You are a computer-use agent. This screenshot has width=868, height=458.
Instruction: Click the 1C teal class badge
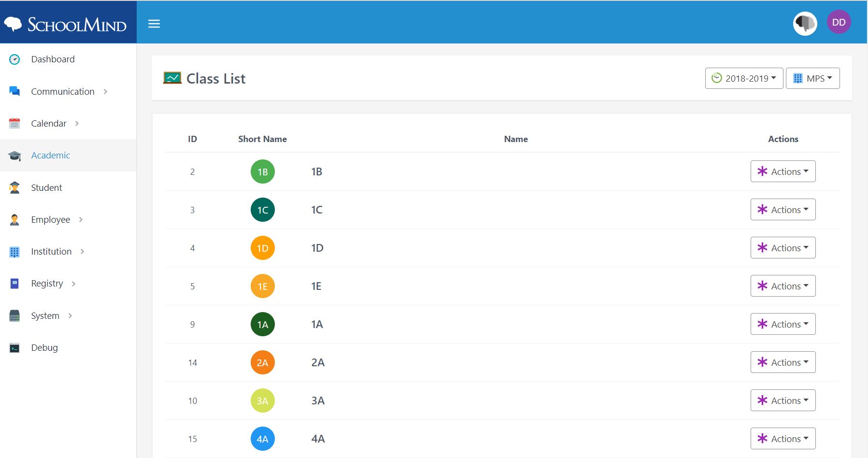point(263,210)
